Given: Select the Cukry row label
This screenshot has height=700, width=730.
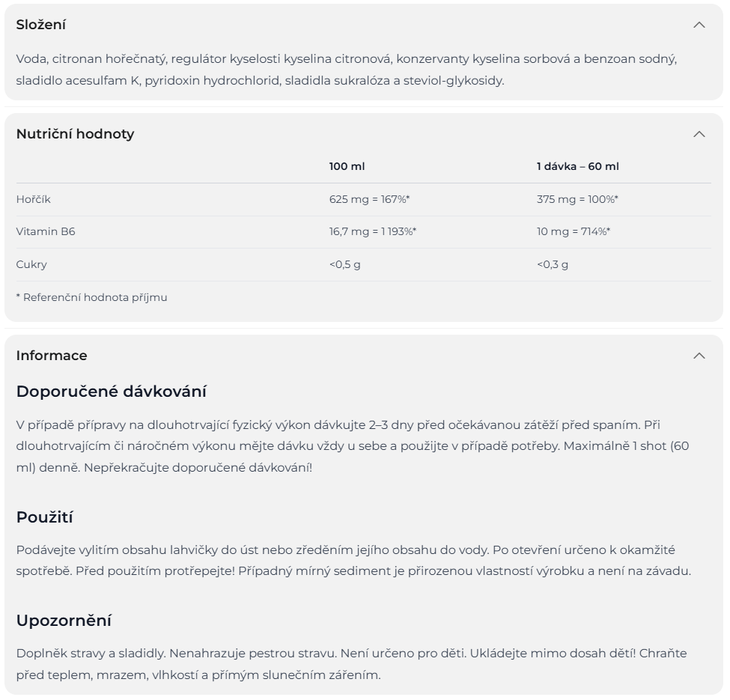Looking at the screenshot, I should click(31, 264).
